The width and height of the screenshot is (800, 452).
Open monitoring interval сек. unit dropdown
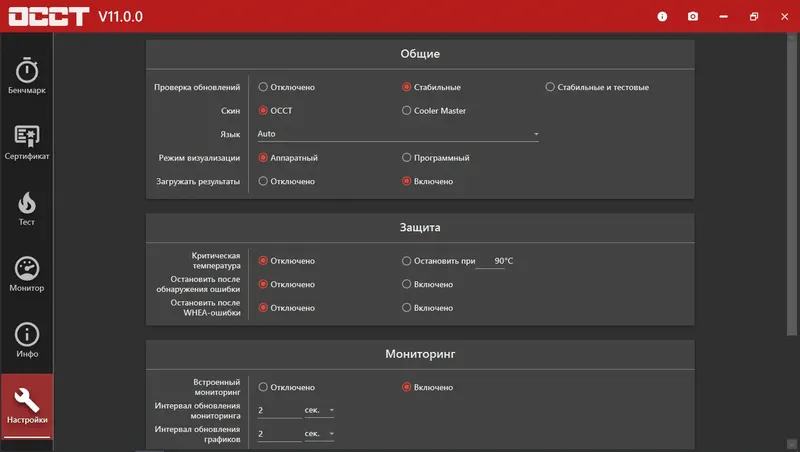[319, 410]
